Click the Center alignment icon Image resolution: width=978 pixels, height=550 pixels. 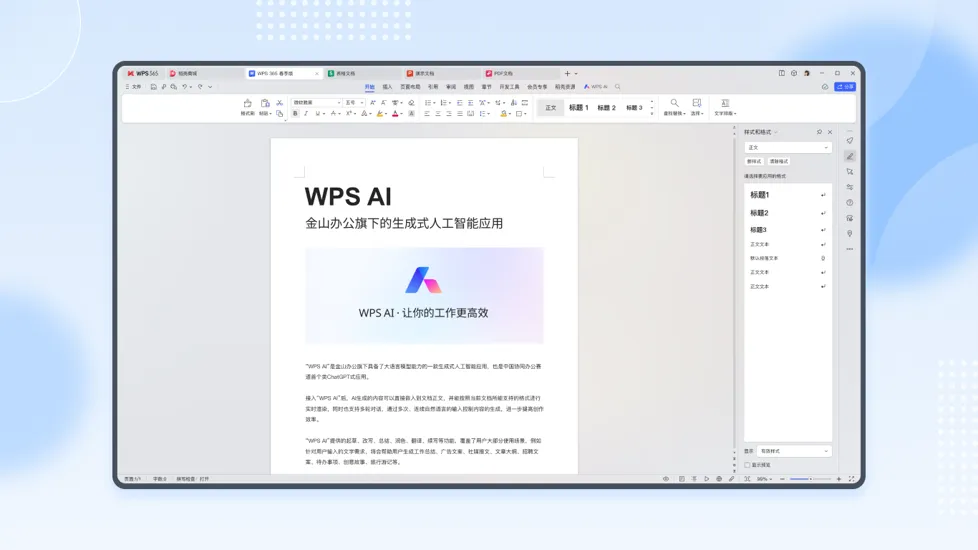click(438, 113)
